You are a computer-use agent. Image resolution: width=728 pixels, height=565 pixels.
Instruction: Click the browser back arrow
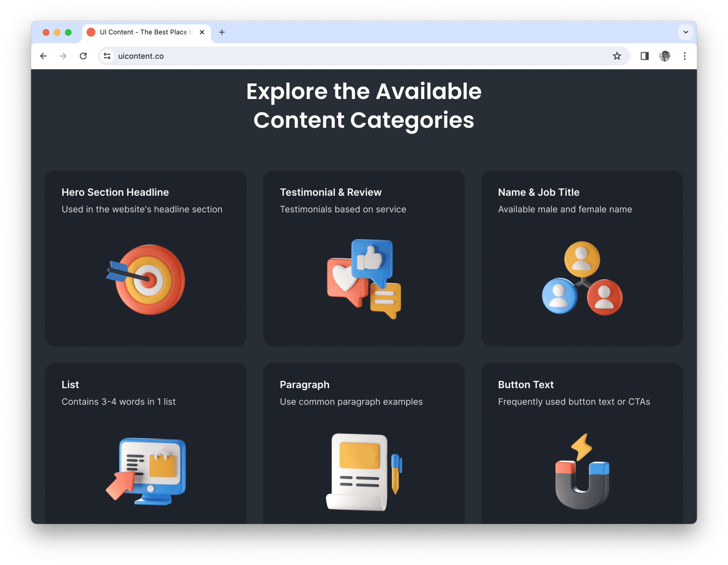coord(43,56)
